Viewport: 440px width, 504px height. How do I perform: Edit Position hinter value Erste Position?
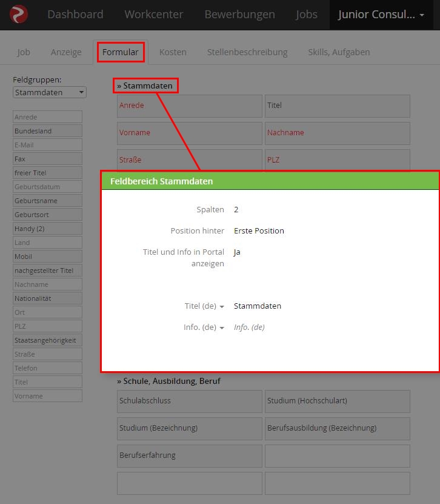pos(259,231)
